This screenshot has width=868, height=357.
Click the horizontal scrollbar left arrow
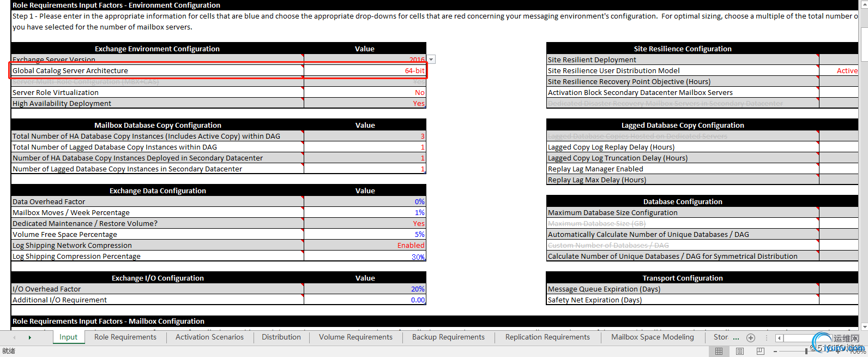click(779, 338)
